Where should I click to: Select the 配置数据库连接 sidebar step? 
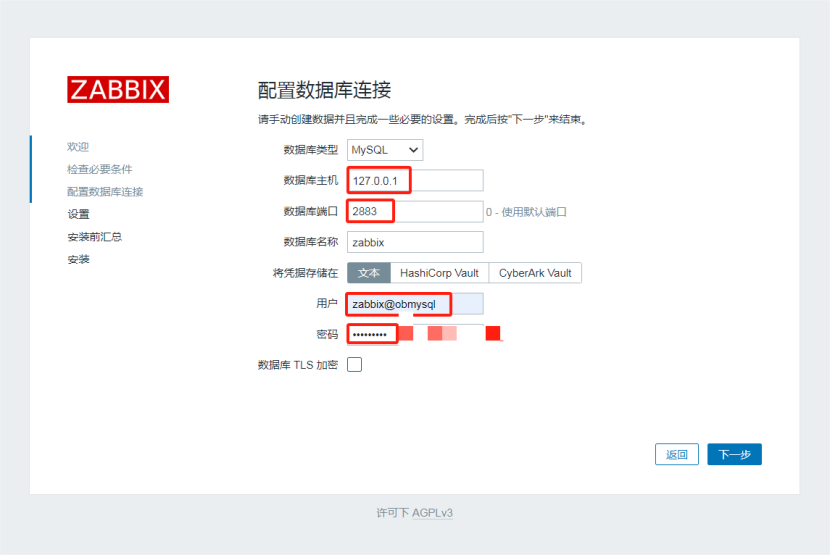click(105, 192)
